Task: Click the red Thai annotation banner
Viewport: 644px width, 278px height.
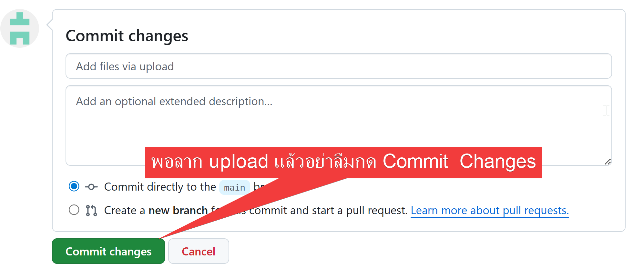Action: click(343, 162)
